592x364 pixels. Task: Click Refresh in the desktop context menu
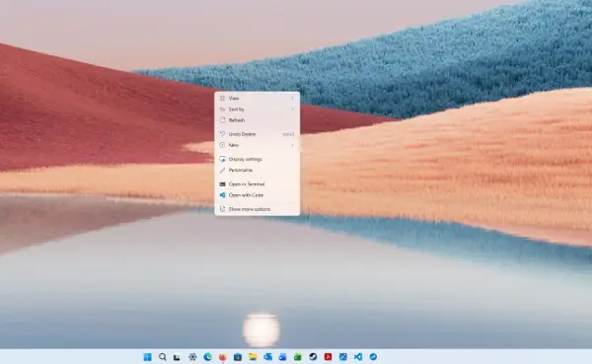click(258, 120)
